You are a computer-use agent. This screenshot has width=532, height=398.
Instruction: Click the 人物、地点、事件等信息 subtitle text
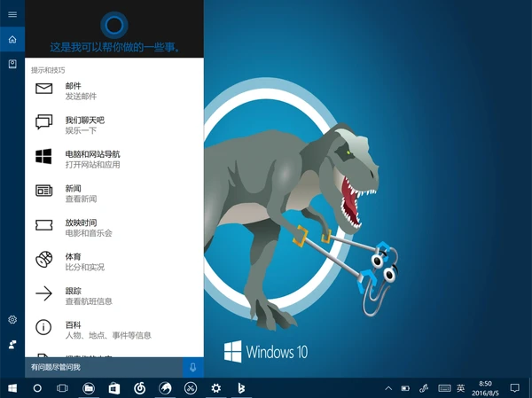pyautogui.click(x=108, y=336)
